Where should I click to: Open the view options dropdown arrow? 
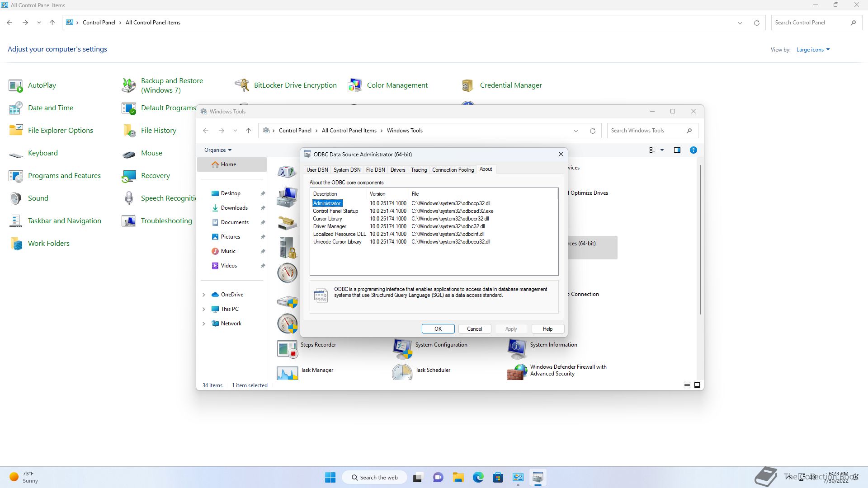pos(662,150)
